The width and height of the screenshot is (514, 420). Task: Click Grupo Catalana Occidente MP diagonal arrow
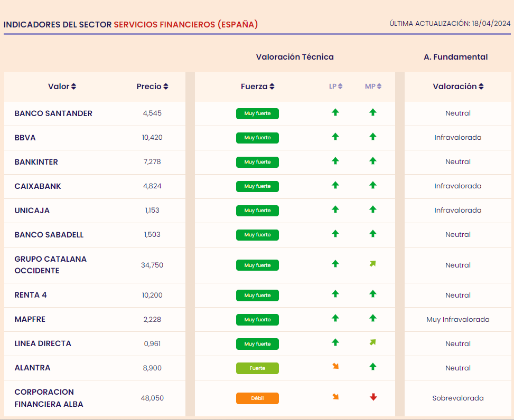373,264
